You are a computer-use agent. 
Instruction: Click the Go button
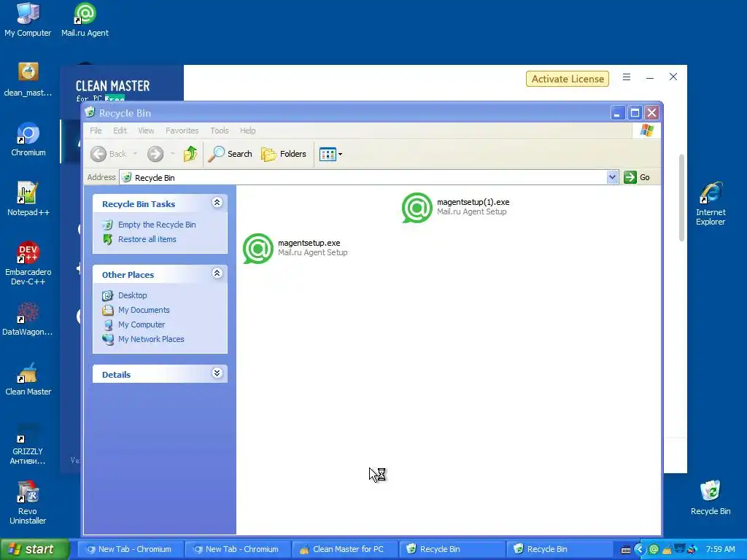pos(637,177)
